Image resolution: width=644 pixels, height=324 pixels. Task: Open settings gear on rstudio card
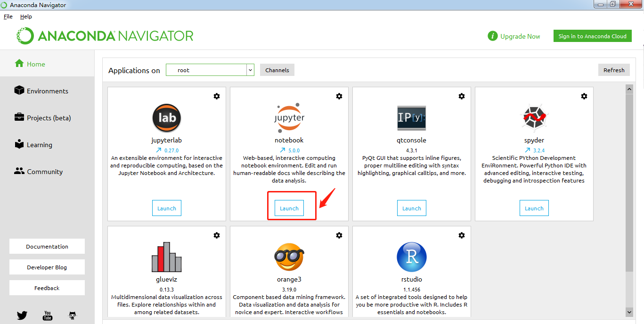pyautogui.click(x=462, y=235)
